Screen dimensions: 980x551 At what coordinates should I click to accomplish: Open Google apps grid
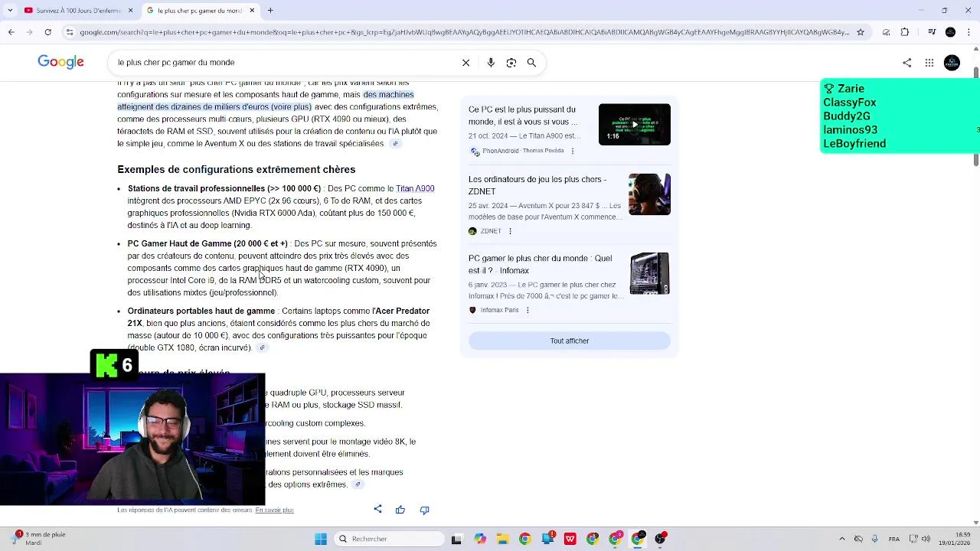click(929, 63)
